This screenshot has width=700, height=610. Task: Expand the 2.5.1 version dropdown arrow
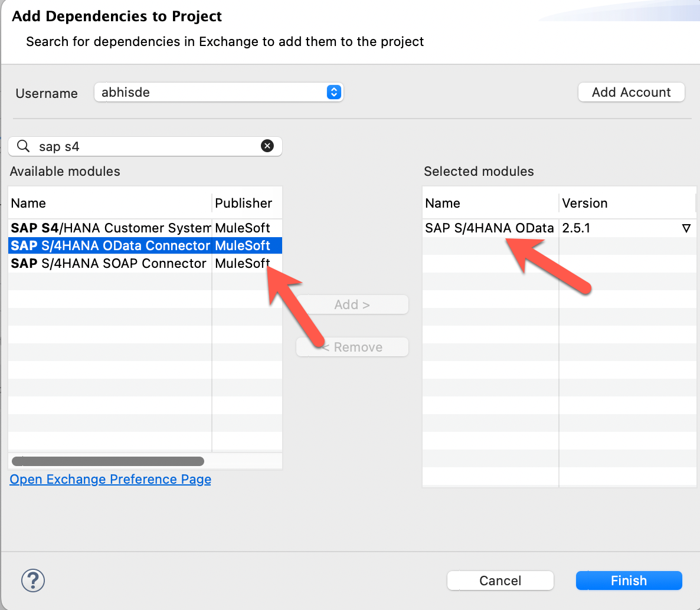686,228
